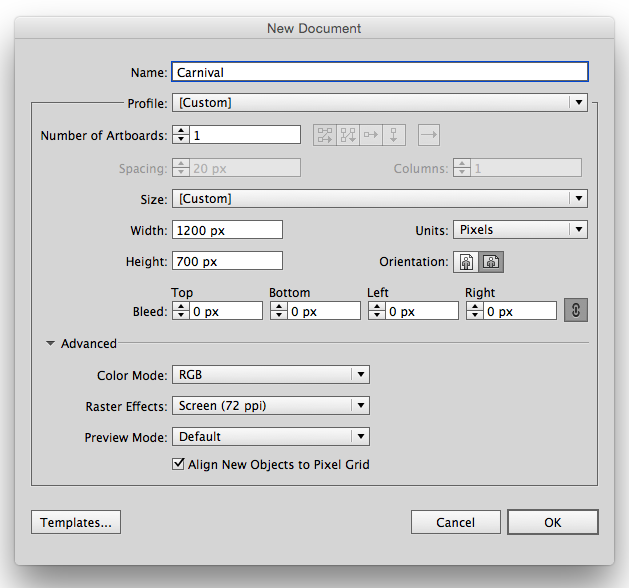Viewport: 629px width, 588px height.
Task: Click the Arrange by Row artboard icon
Action: click(372, 135)
